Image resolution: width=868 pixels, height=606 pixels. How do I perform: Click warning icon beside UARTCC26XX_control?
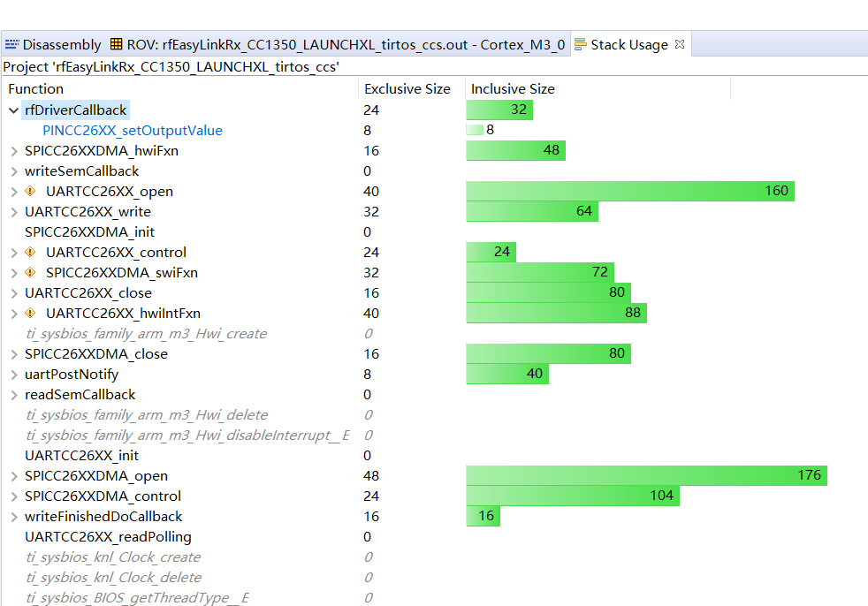pos(30,253)
